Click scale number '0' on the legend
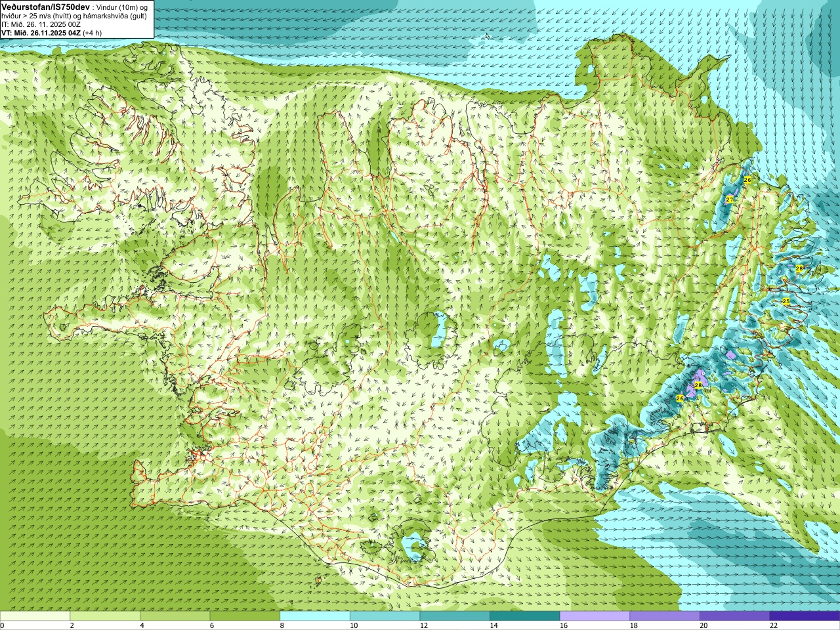This screenshot has width=840, height=630. [2, 625]
